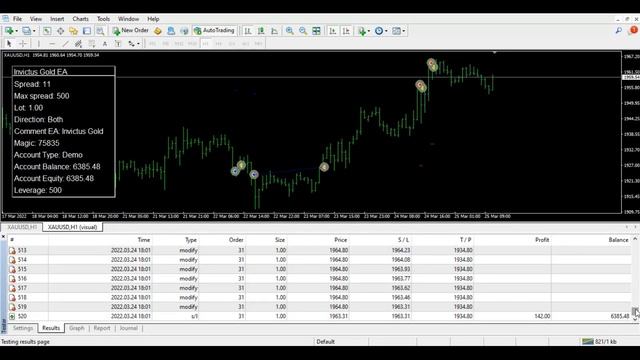Switch to the M1 timeframe button
Viewport: 640px width, 360px height.
tap(152, 44)
